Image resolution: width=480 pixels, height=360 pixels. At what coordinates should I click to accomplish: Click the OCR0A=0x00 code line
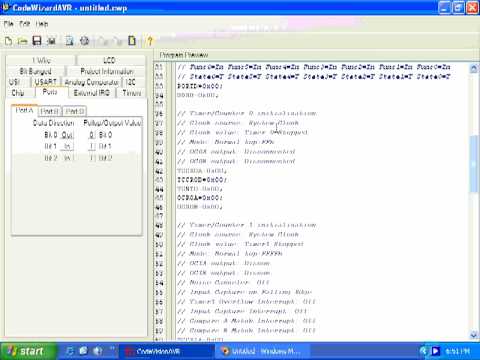coord(200,198)
